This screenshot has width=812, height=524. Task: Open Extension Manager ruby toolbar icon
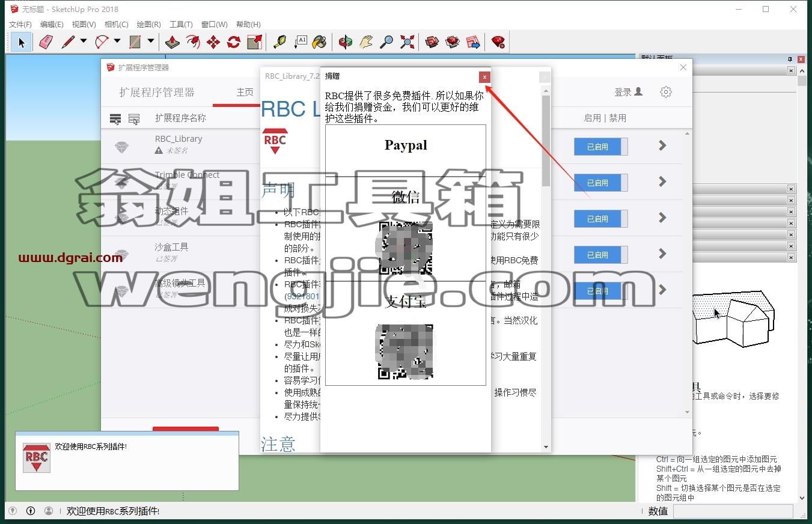tap(498, 41)
